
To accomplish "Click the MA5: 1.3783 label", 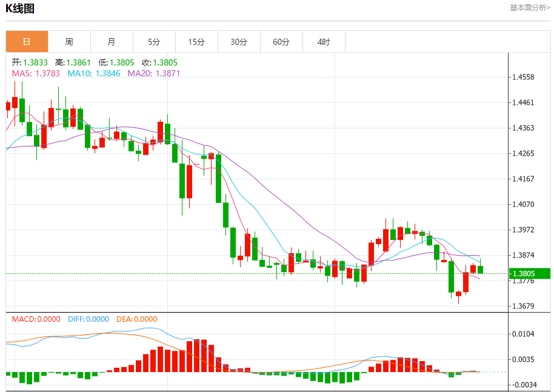I will [36, 73].
